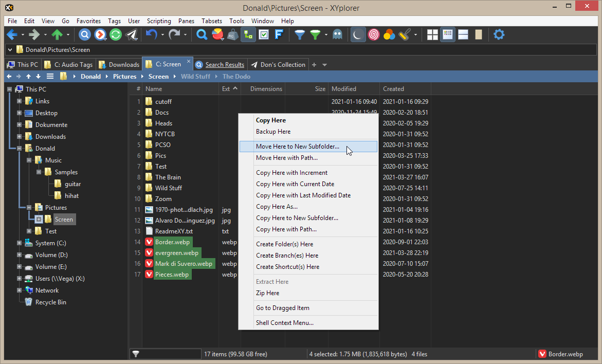The image size is (602, 364).
Task: Expand the System (C:) drive node
Action: (20, 243)
